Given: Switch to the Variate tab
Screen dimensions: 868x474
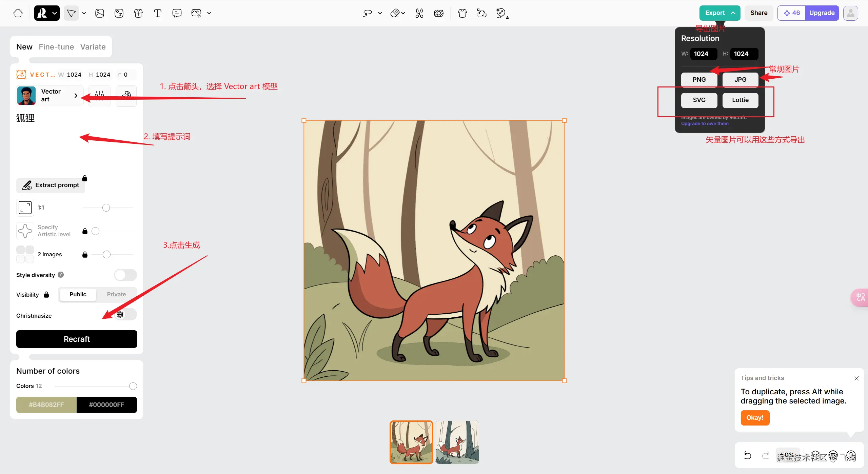Looking at the screenshot, I should coord(93,47).
